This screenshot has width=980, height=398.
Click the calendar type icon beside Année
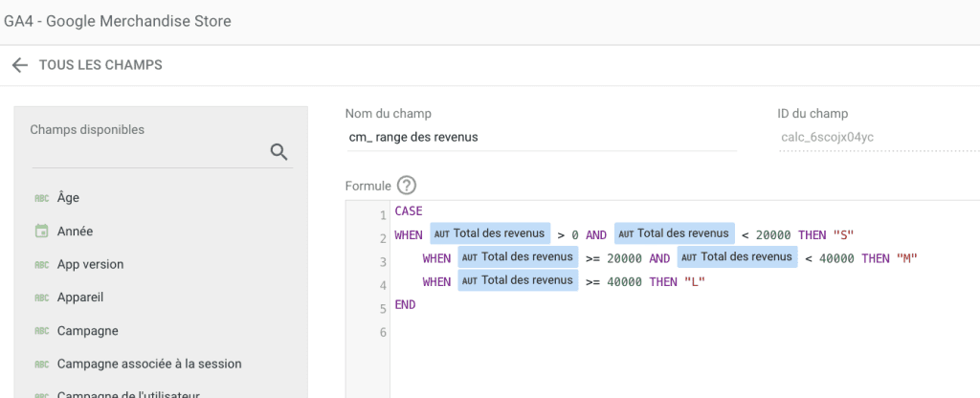[x=42, y=232]
